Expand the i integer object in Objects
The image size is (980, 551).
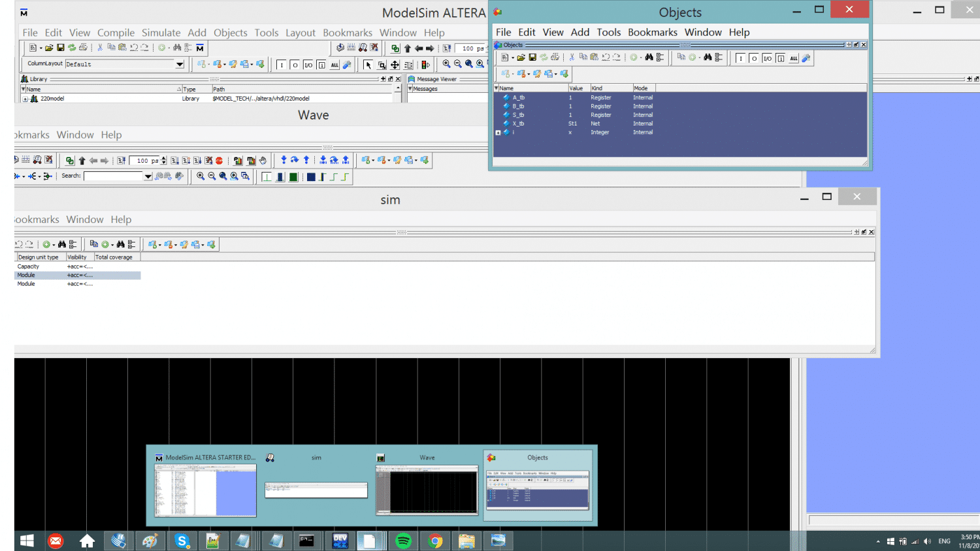(x=498, y=133)
